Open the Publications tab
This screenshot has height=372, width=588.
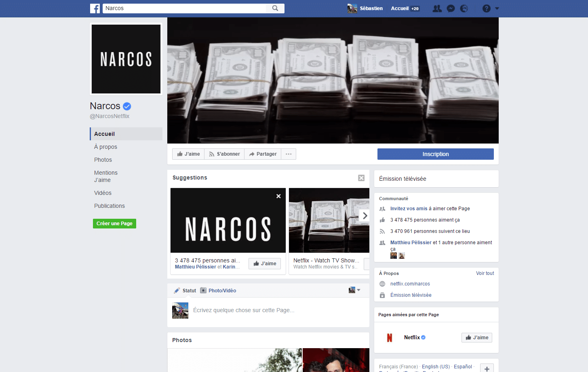110,206
